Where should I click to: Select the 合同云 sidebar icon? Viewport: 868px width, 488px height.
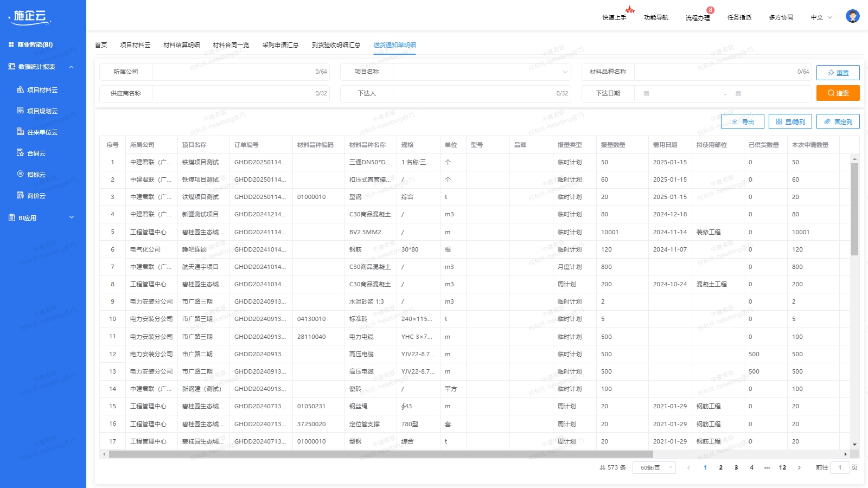(x=20, y=153)
